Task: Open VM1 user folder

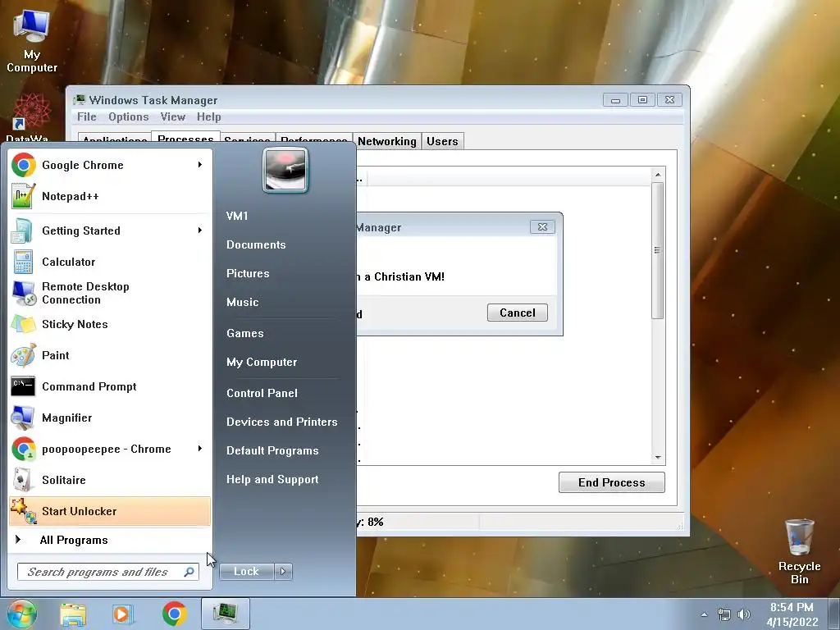Action: point(237,216)
